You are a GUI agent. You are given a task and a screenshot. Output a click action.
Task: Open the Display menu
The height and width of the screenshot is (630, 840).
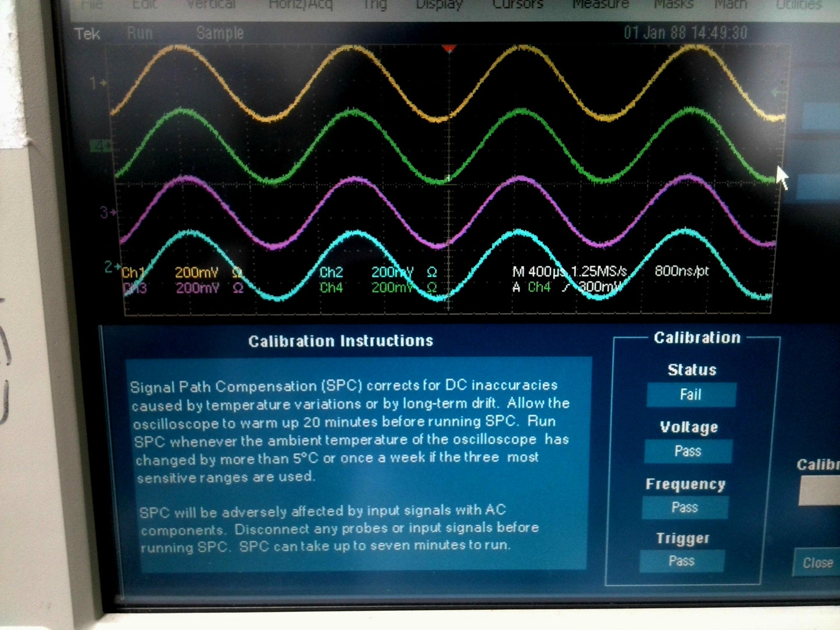pos(439,5)
